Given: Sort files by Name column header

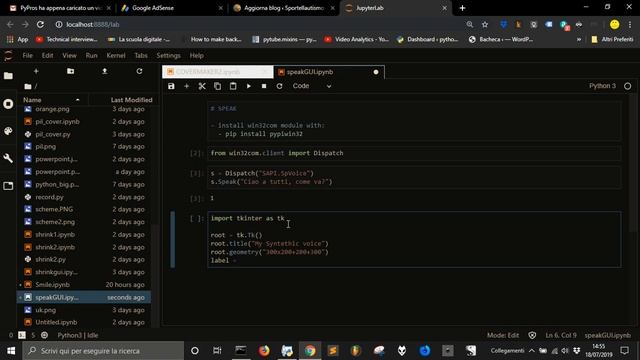Looking at the screenshot, I should [x=51, y=100].
